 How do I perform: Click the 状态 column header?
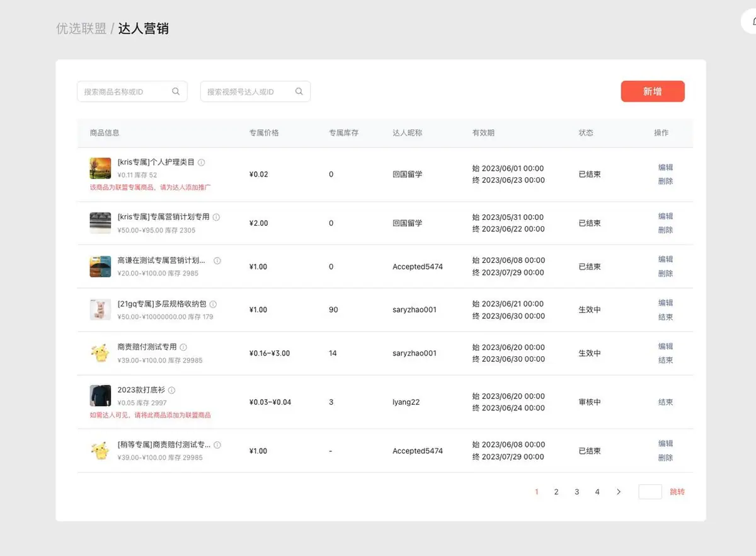point(586,133)
